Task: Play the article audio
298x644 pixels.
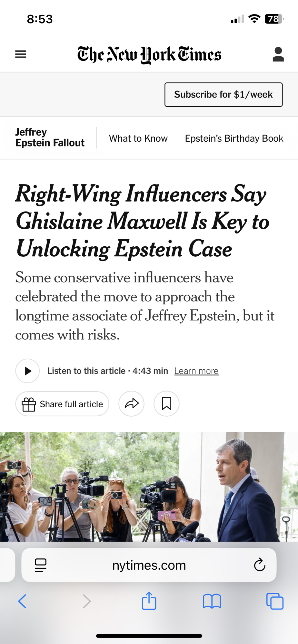Action: click(x=28, y=371)
